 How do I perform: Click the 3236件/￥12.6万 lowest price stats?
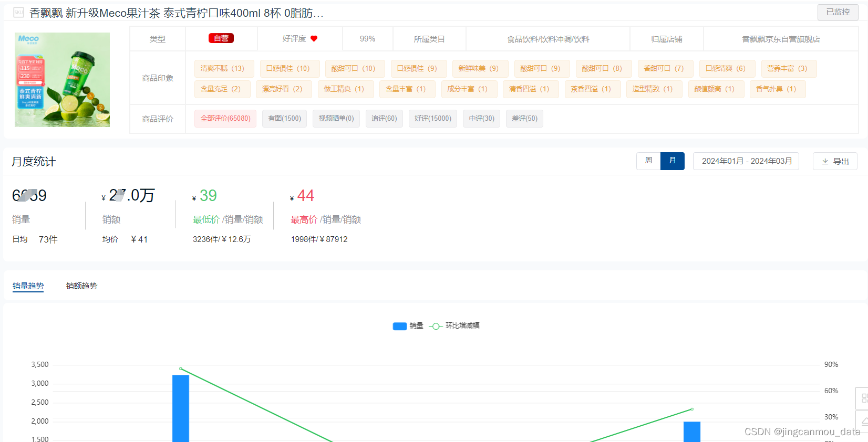coord(222,239)
